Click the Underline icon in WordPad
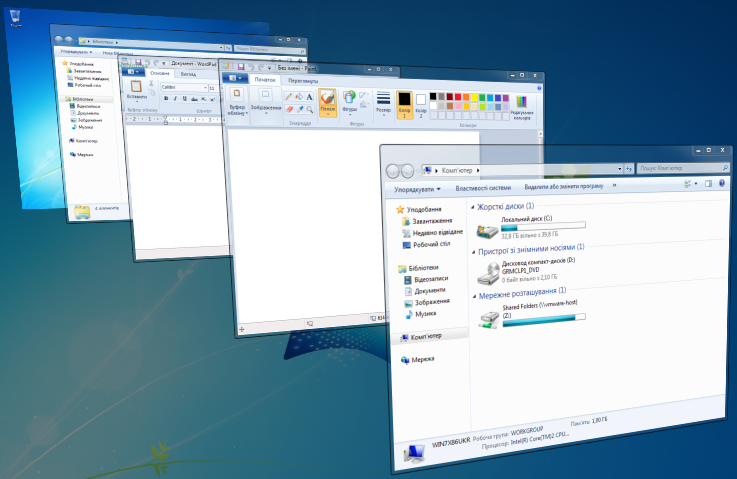The image size is (737, 479). point(184,99)
